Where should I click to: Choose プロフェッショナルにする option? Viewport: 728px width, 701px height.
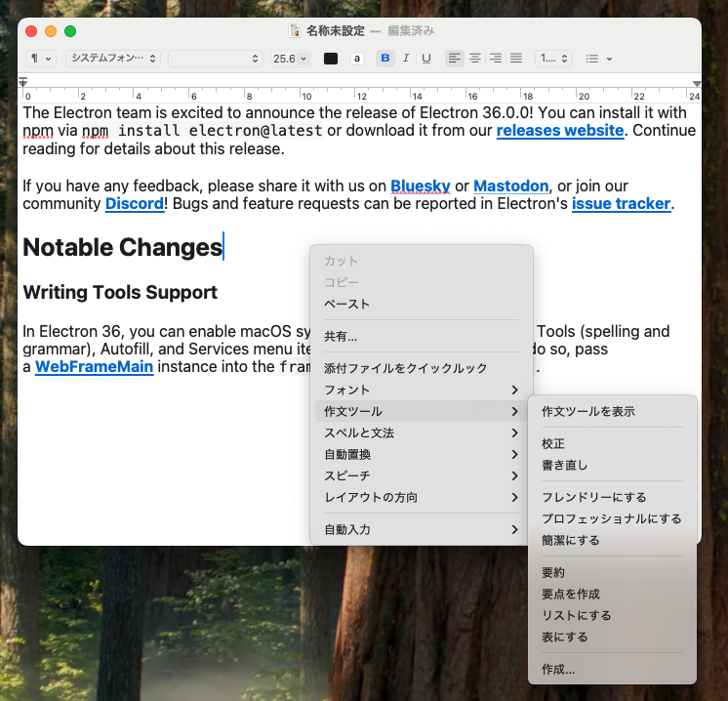tap(612, 518)
